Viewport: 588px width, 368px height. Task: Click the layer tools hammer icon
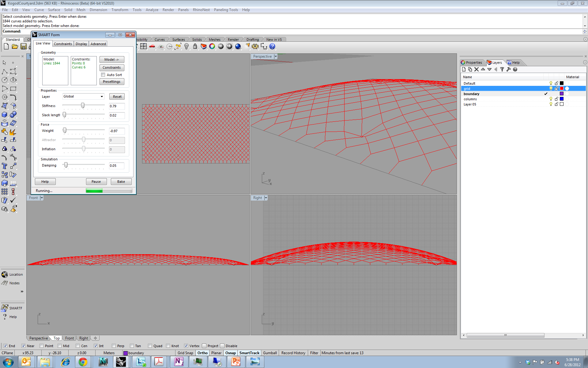tap(509, 69)
